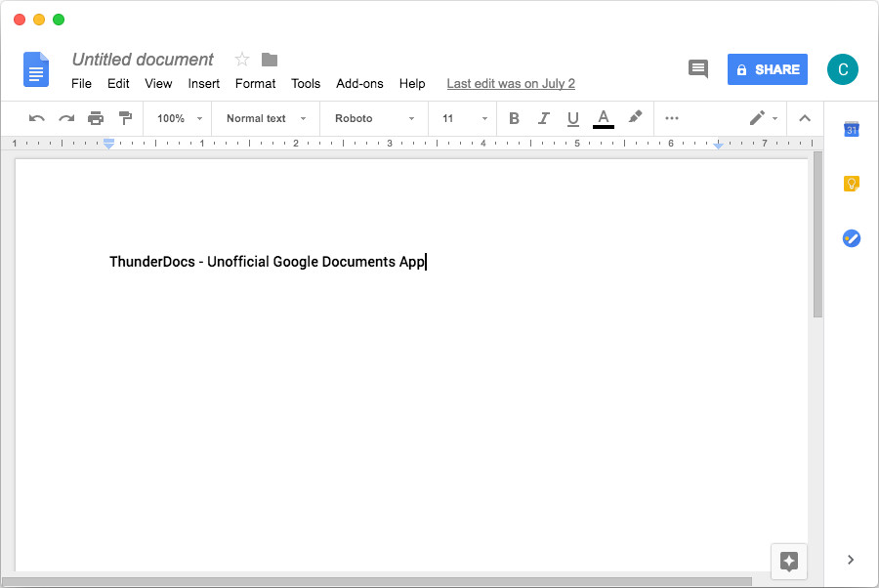Star the Untitled document

click(x=241, y=59)
